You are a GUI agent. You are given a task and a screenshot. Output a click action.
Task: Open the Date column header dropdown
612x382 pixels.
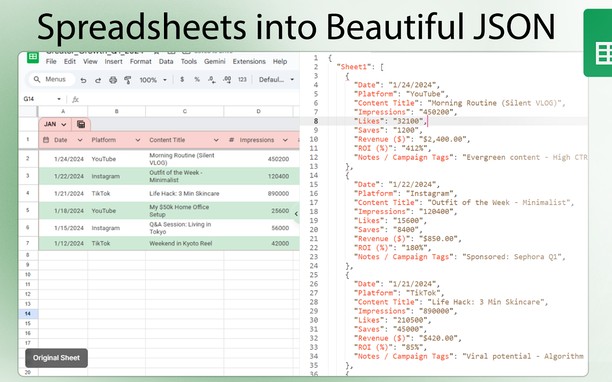pyautogui.click(x=80, y=140)
